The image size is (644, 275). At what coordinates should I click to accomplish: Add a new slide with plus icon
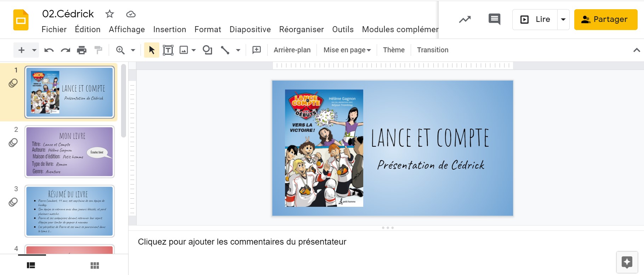point(22,50)
